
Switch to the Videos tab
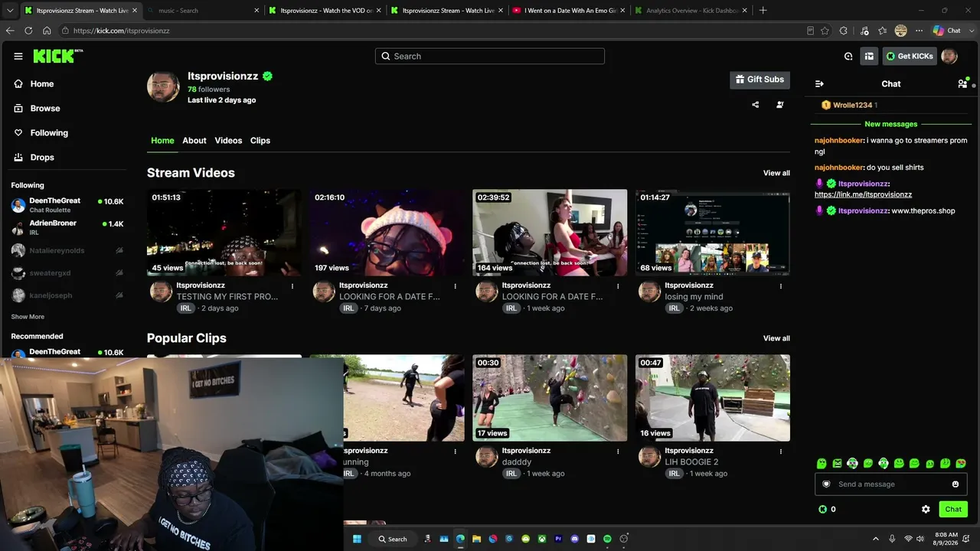(228, 141)
